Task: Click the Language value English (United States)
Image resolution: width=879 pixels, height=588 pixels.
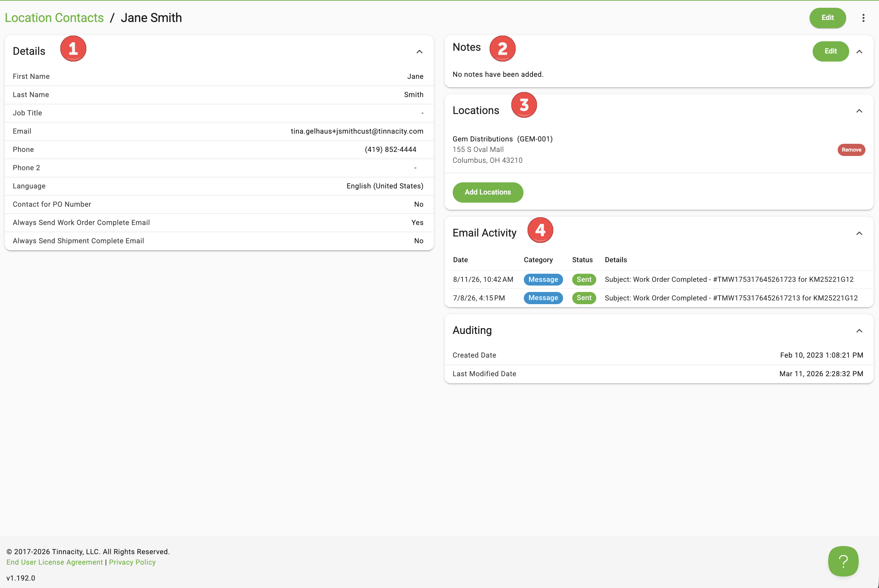Action: (x=385, y=186)
